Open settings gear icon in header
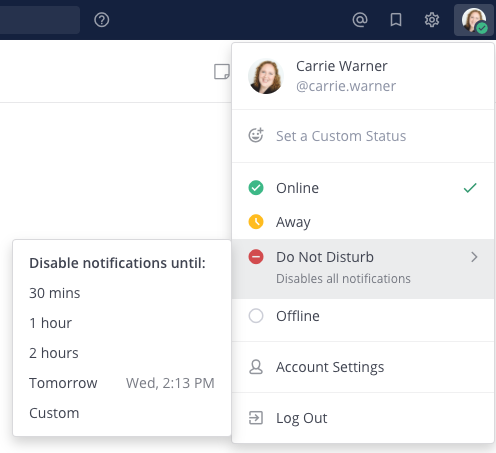 click(x=432, y=20)
